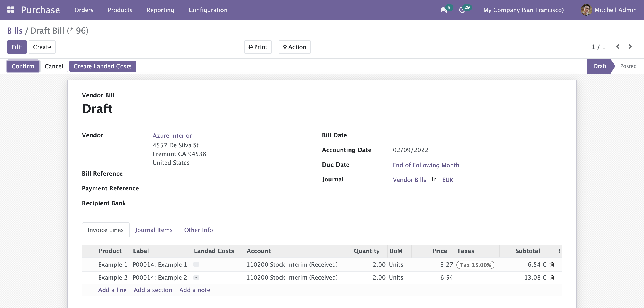The width and height of the screenshot is (644, 308).
Task: Go to next record arrow
Action: pos(630,47)
